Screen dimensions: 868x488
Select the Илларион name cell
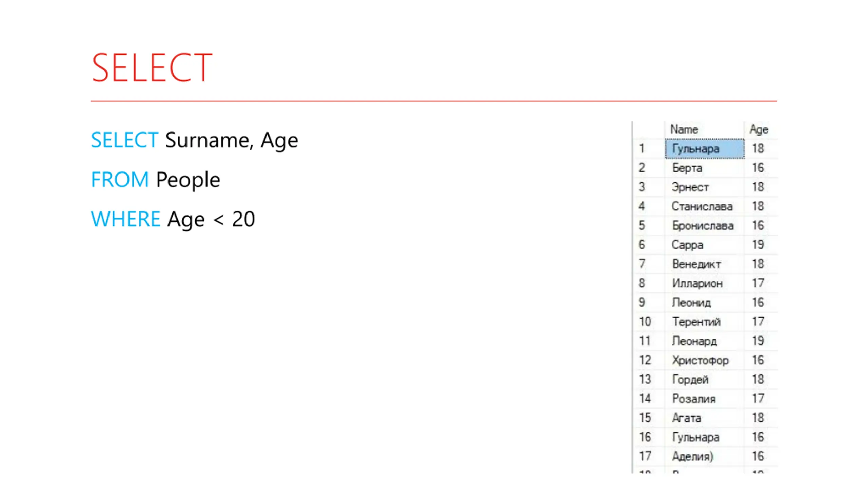(x=704, y=283)
